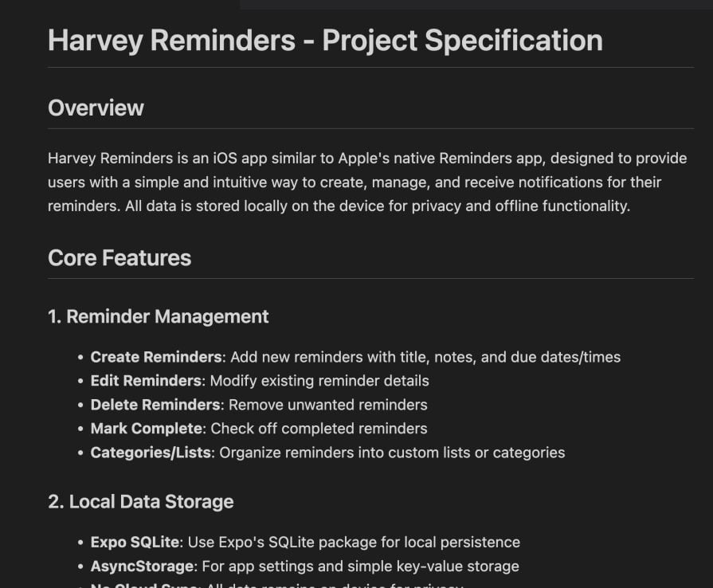The image size is (713, 588).
Task: Click the bold Create Reminders term
Action: (156, 357)
